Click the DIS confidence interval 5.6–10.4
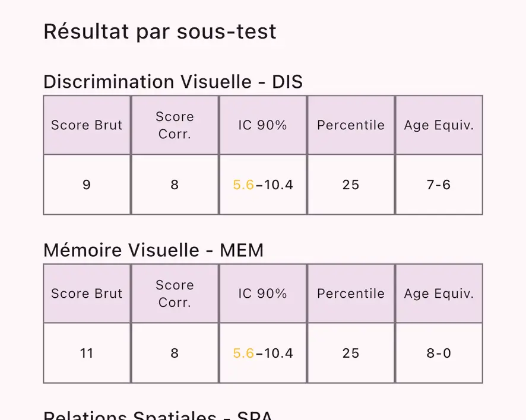 point(263,184)
